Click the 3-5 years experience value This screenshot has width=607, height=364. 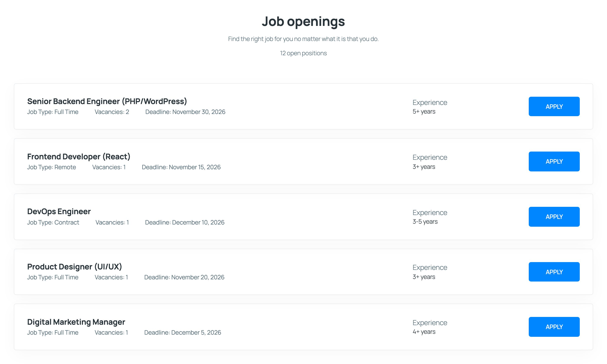click(425, 222)
